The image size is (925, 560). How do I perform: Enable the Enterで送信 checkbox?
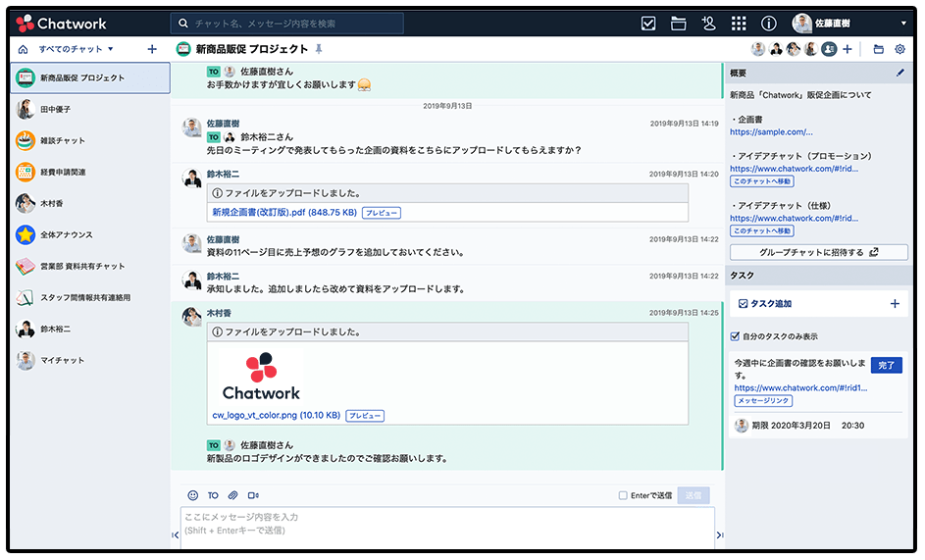point(623,495)
